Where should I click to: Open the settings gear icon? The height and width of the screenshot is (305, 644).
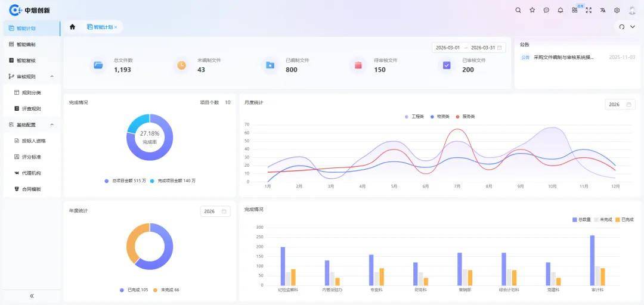617,10
